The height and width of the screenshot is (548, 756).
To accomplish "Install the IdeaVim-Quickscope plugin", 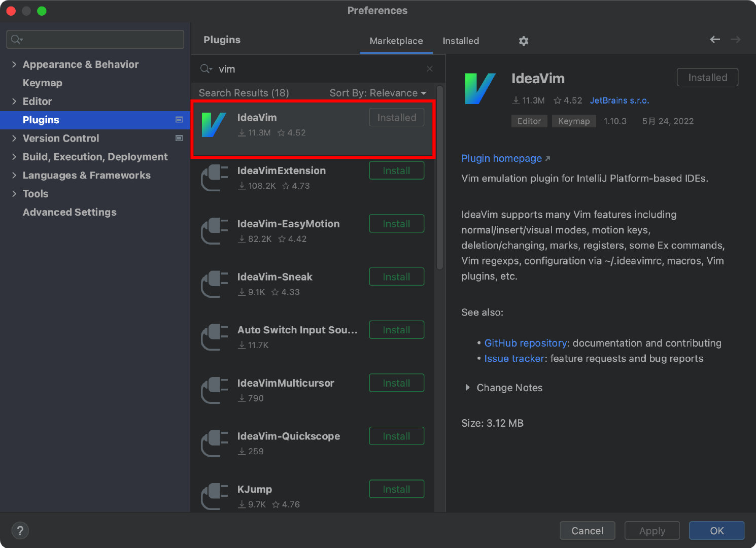I will [x=396, y=436].
